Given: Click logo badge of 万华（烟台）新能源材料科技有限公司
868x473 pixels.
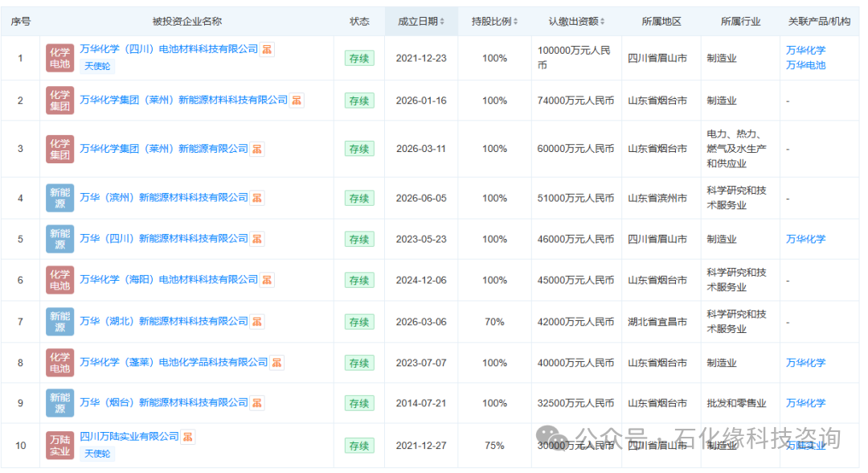Looking at the screenshot, I should click(x=59, y=403).
